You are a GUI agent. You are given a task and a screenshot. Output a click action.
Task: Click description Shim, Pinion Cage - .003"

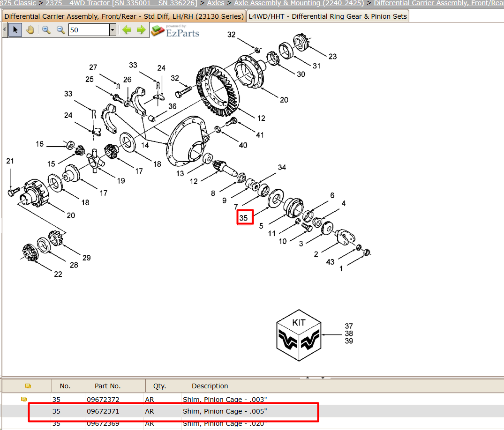point(225,400)
